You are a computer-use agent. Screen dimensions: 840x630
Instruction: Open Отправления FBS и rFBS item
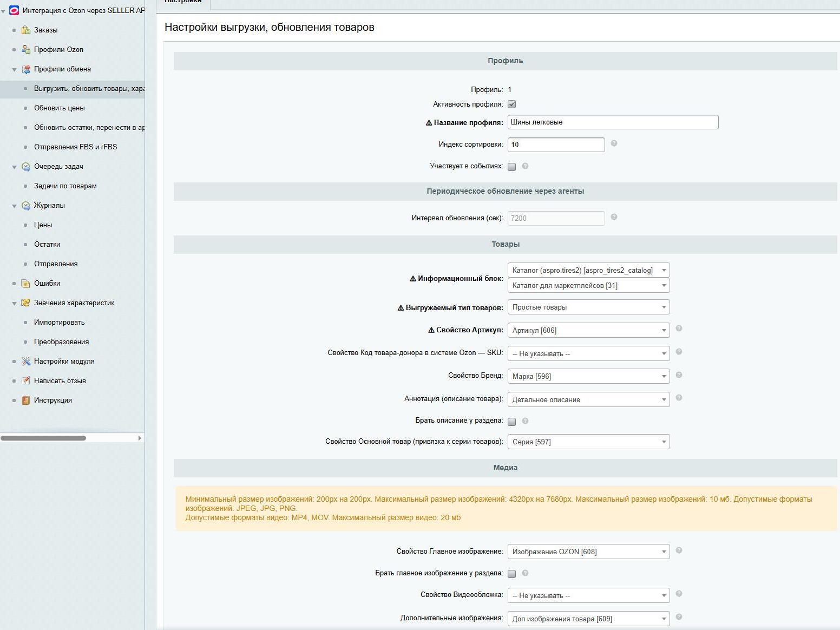(75, 147)
